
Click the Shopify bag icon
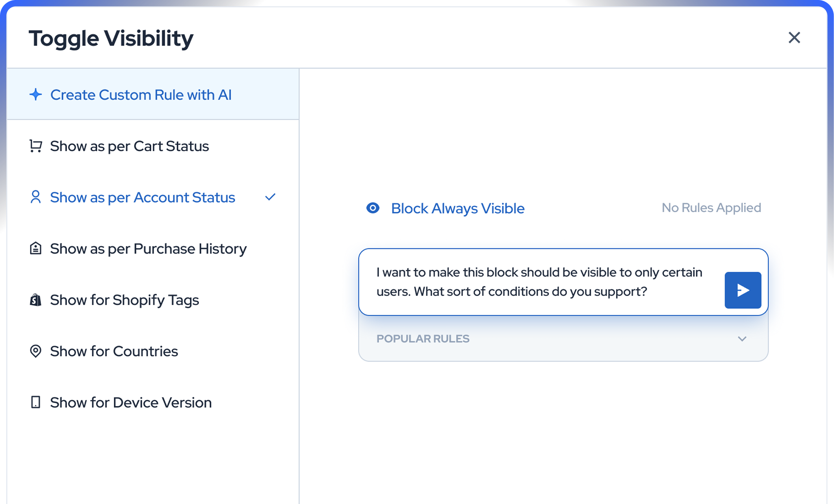coord(35,300)
